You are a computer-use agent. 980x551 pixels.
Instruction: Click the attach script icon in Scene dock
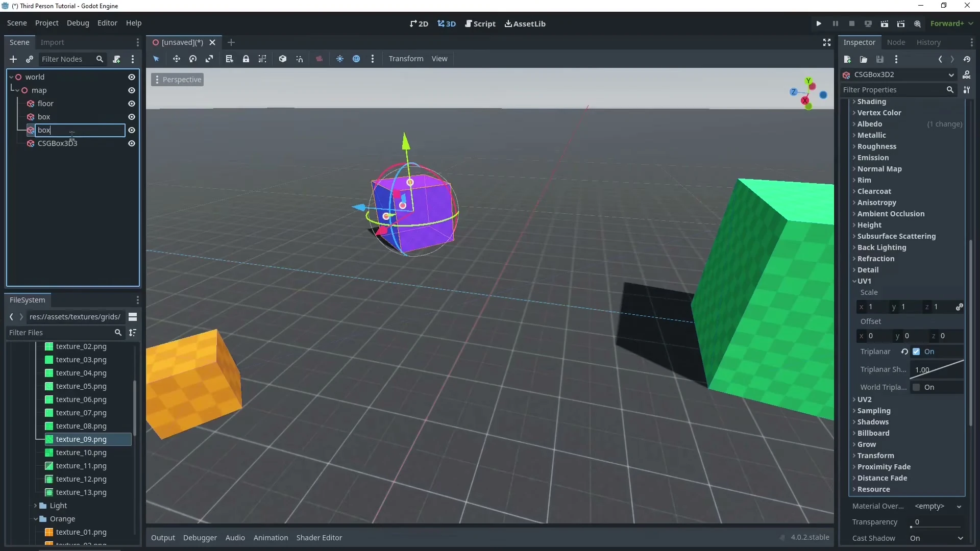[x=116, y=59]
